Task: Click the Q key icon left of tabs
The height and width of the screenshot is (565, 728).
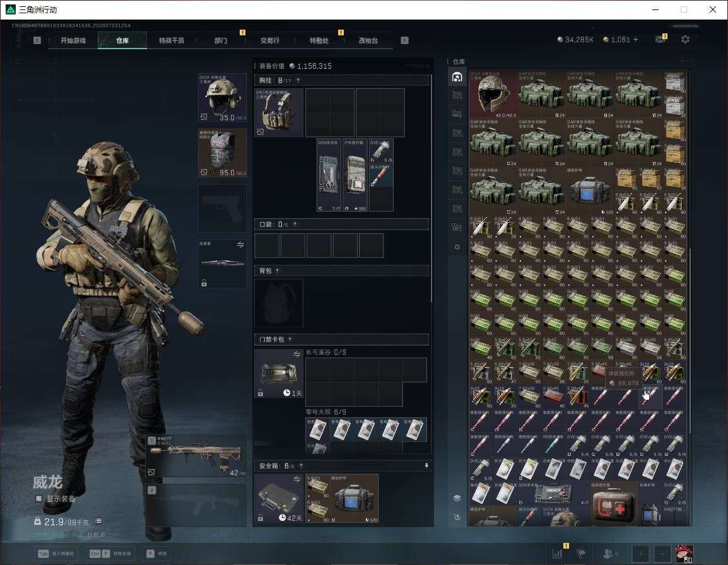Action: [x=37, y=40]
